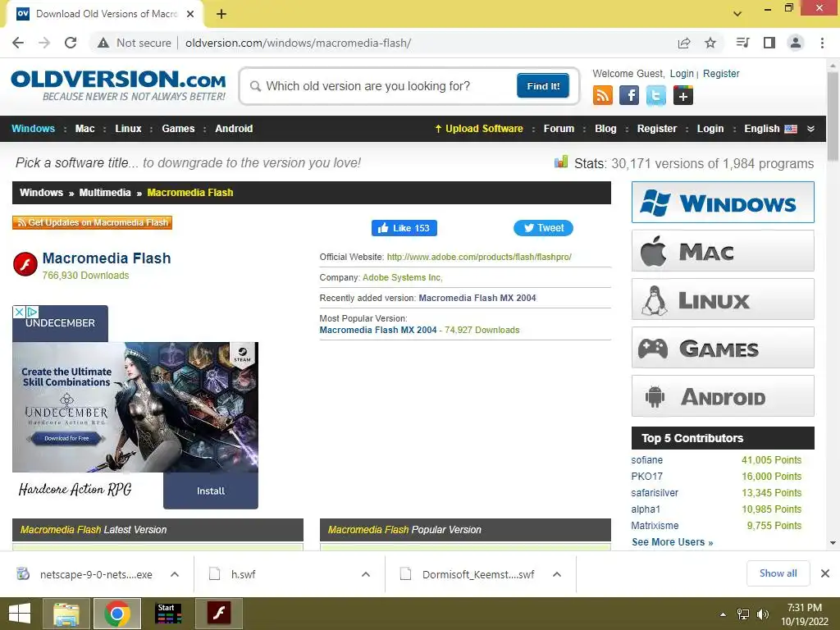Viewport: 840px width, 630px height.
Task: Expand h.swf download options chevron
Action: (x=366, y=574)
